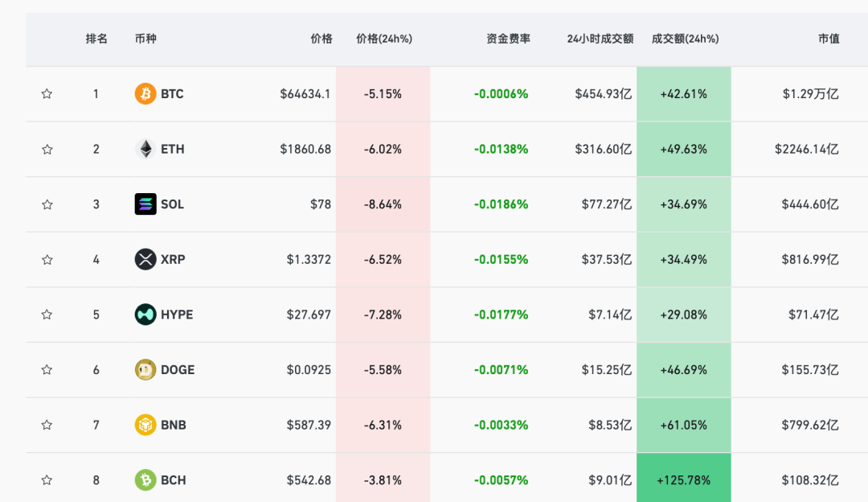Click the HYPE coin icon
The image size is (868, 502).
tap(145, 315)
